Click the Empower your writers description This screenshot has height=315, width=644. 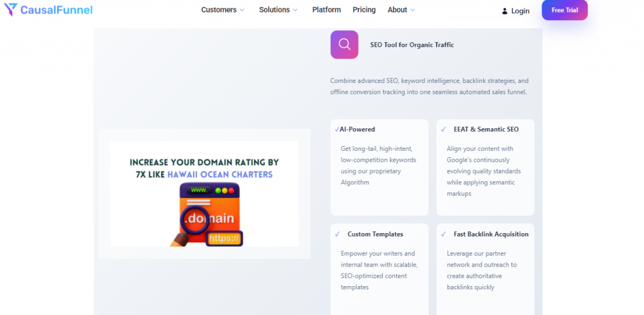pos(379,270)
